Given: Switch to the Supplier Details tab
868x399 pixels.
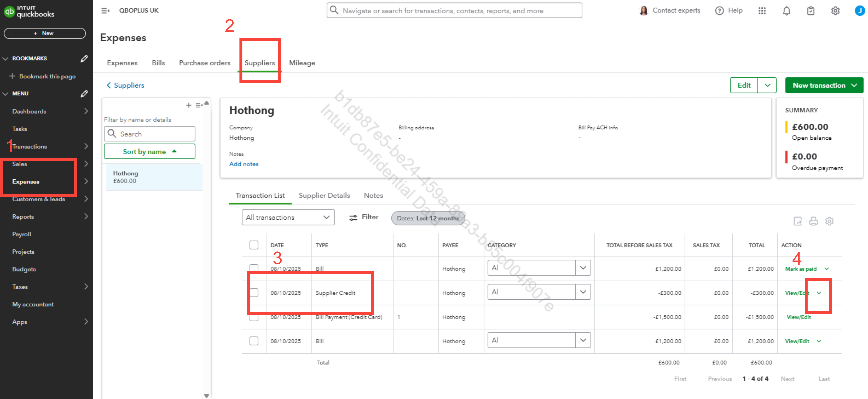Looking at the screenshot, I should tap(324, 196).
